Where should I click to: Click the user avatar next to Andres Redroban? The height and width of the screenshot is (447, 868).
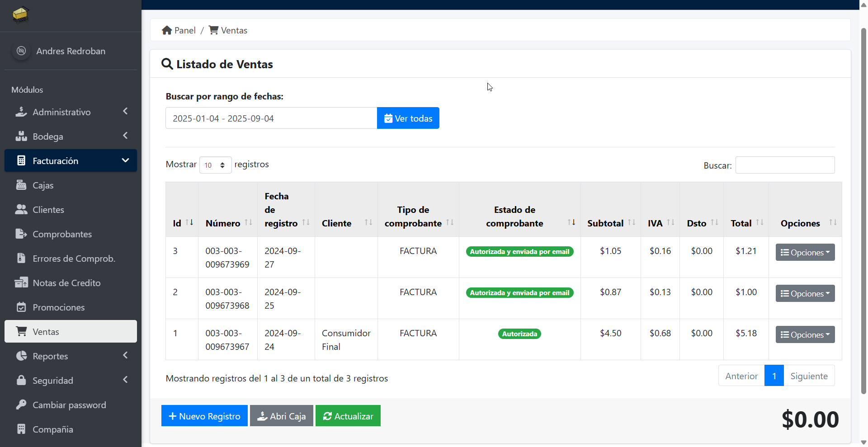pos(21,51)
